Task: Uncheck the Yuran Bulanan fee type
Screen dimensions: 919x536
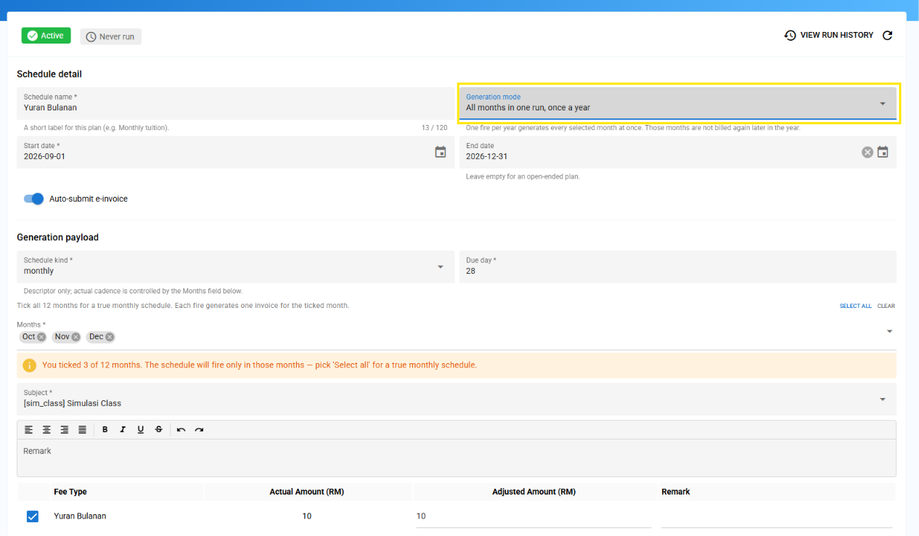Action: [x=32, y=516]
